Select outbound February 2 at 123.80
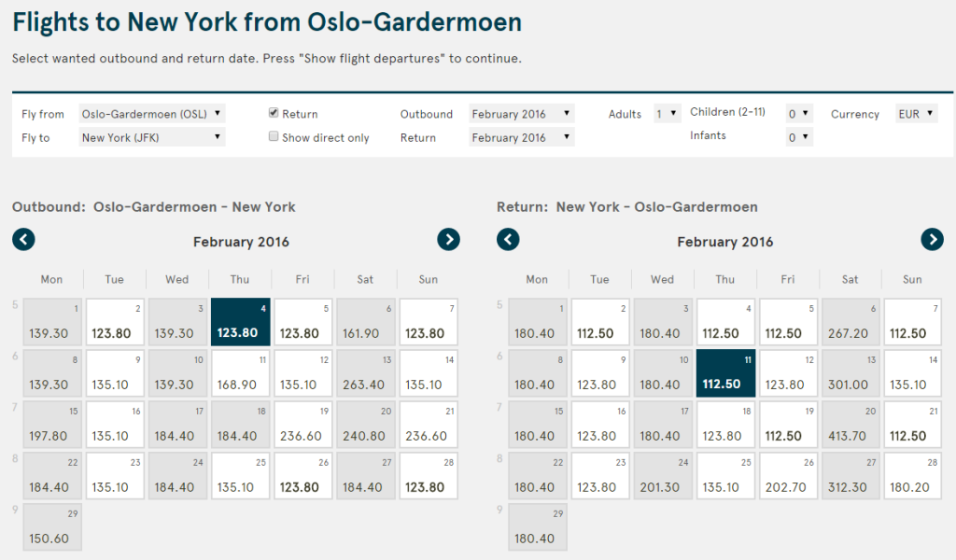Viewport: 956px width, 560px height. point(115,322)
